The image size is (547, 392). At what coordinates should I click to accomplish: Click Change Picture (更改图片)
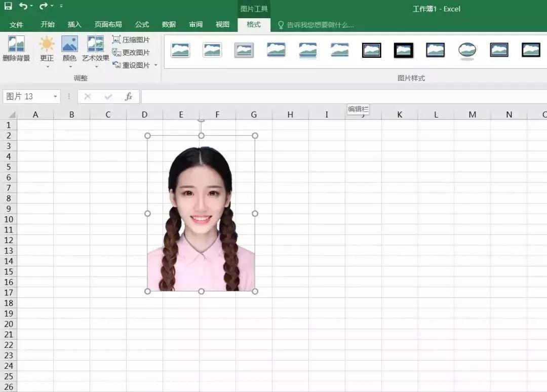131,52
